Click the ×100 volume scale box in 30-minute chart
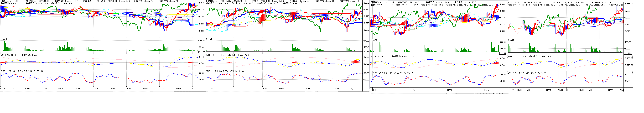 (x=502, y=53)
